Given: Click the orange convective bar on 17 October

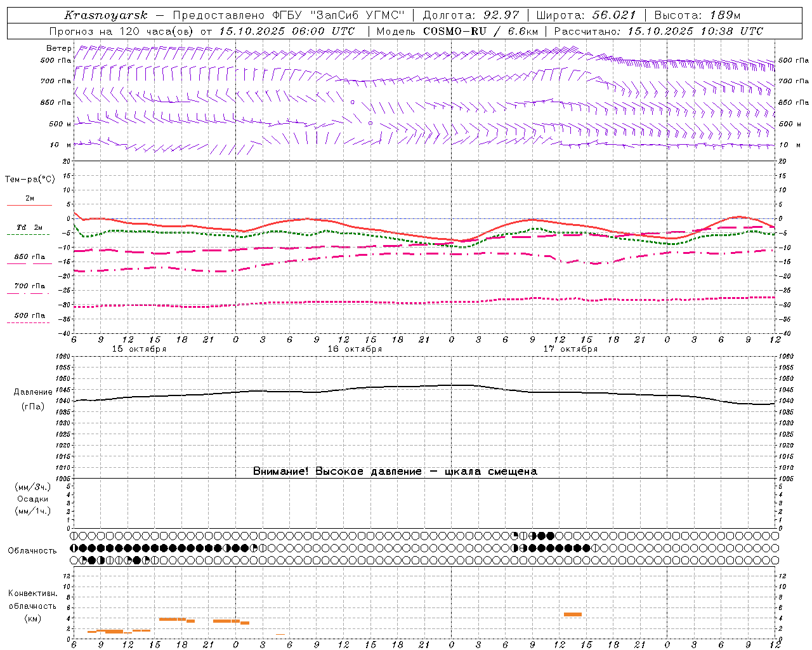Looking at the screenshot, I should [x=573, y=614].
